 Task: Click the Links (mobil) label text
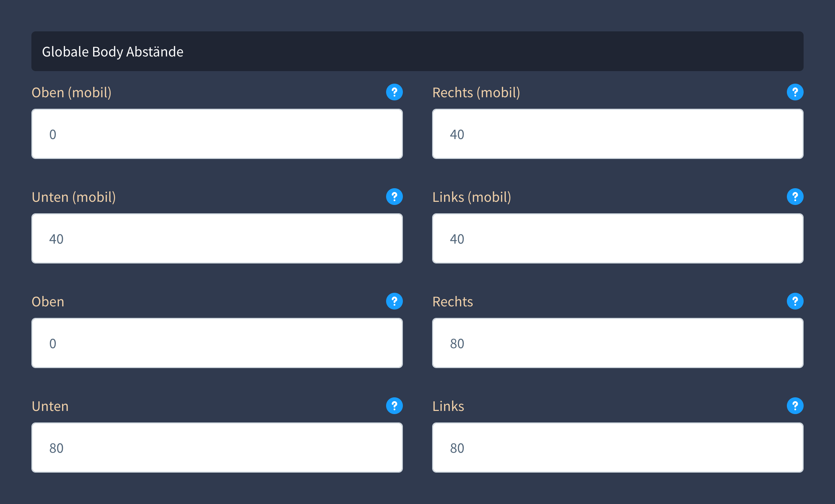click(472, 197)
